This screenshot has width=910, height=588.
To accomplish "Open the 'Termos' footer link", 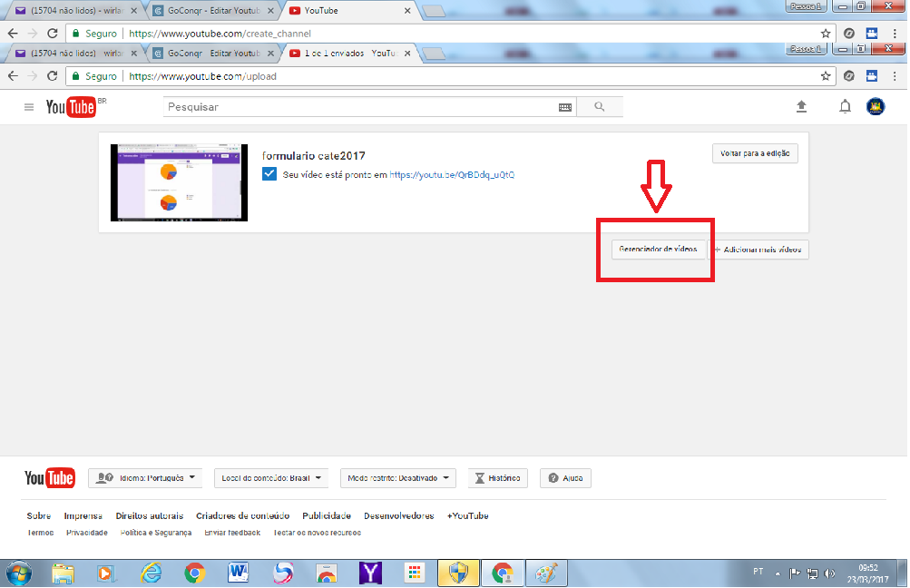I will click(41, 533).
